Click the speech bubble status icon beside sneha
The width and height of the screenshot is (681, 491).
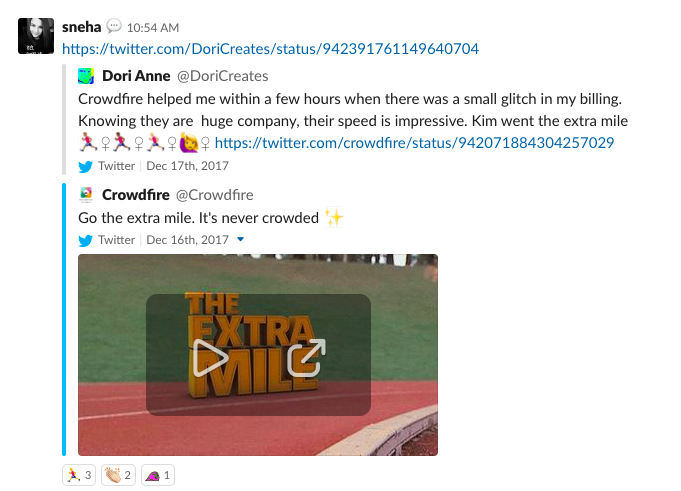pos(114,25)
